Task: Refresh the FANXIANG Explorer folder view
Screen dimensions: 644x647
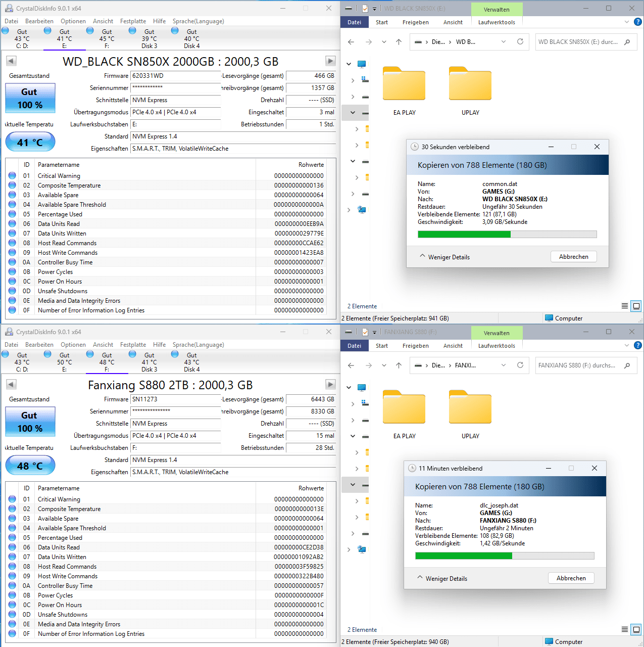Action: tap(520, 365)
